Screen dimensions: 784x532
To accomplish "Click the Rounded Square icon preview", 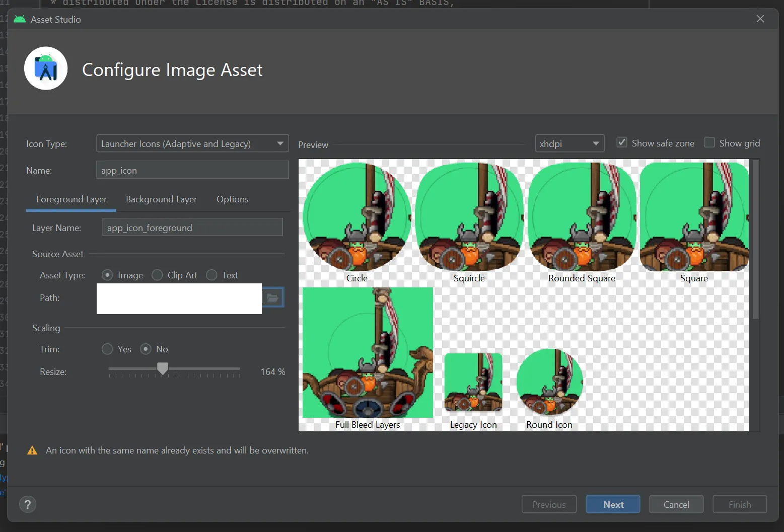I will point(582,217).
